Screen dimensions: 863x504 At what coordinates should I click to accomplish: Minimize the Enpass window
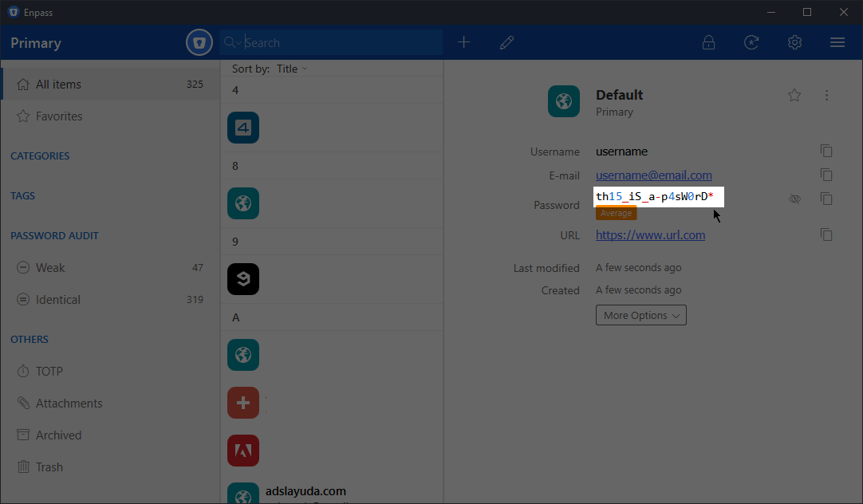771,12
